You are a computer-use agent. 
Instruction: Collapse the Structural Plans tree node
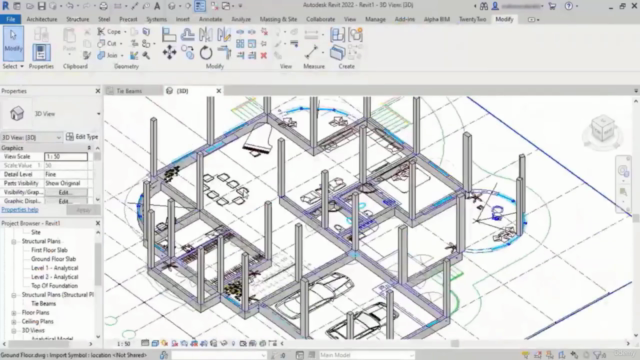tap(13, 241)
